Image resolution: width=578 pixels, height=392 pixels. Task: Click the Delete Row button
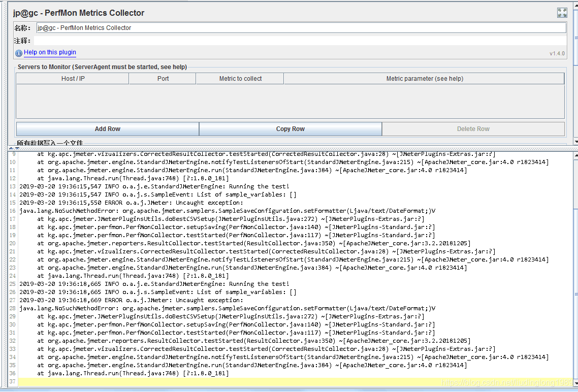[x=473, y=129]
